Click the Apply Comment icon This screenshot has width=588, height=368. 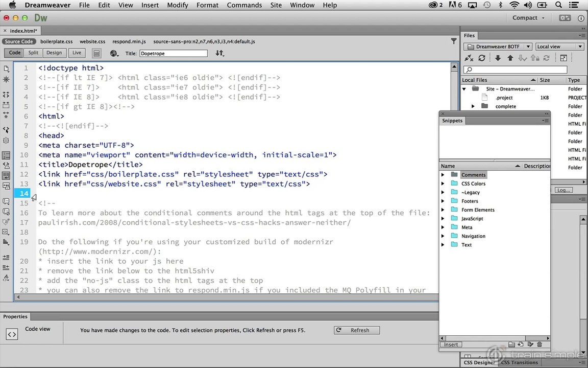6,201
